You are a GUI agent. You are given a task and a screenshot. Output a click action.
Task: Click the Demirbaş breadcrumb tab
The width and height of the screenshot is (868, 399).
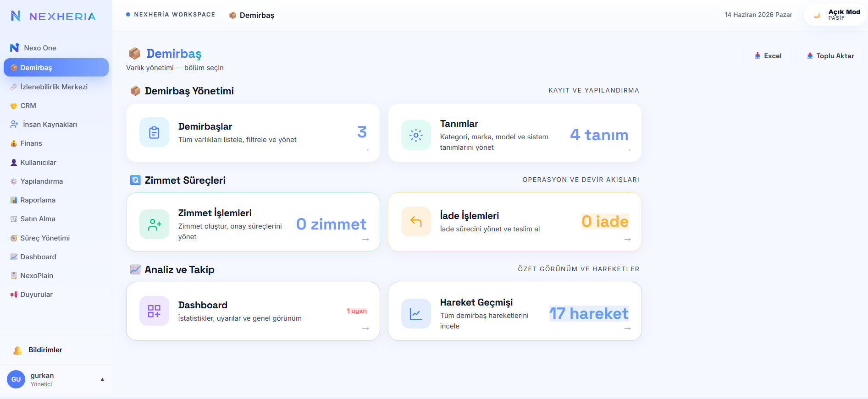pyautogui.click(x=252, y=15)
